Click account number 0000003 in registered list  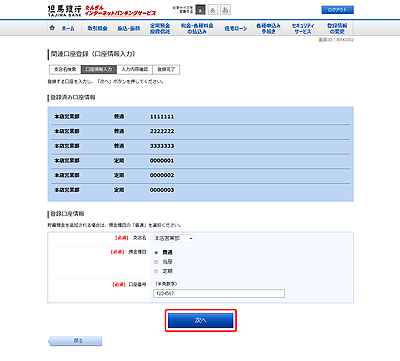(x=162, y=190)
